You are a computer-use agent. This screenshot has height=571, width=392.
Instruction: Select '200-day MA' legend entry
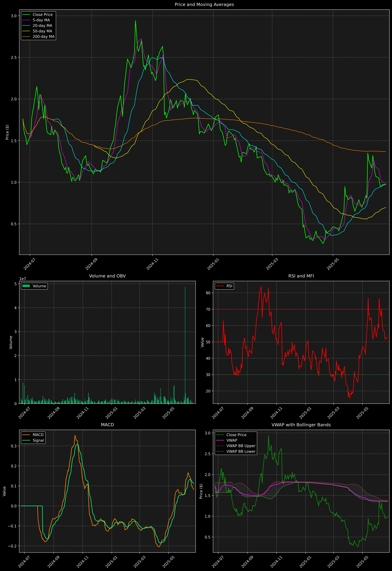coord(38,37)
